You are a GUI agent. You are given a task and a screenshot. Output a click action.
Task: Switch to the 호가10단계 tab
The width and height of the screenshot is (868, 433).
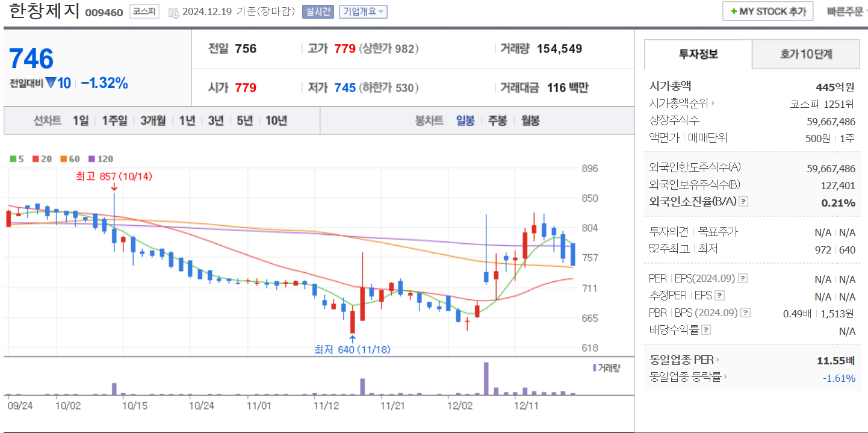click(806, 54)
